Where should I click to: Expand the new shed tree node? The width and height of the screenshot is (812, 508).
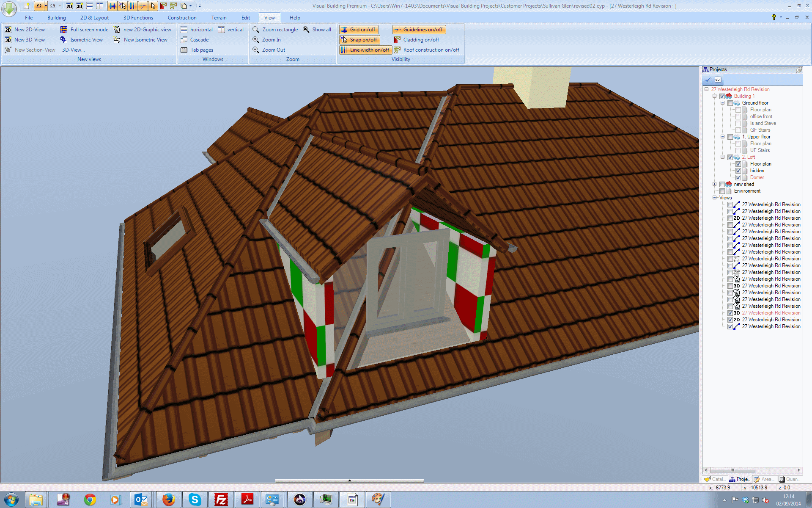pyautogui.click(x=715, y=184)
